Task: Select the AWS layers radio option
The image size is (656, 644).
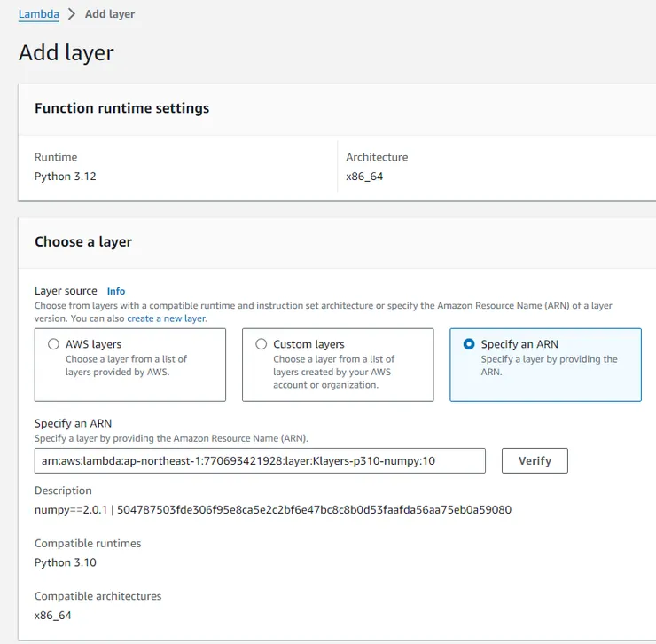Action: [x=54, y=344]
